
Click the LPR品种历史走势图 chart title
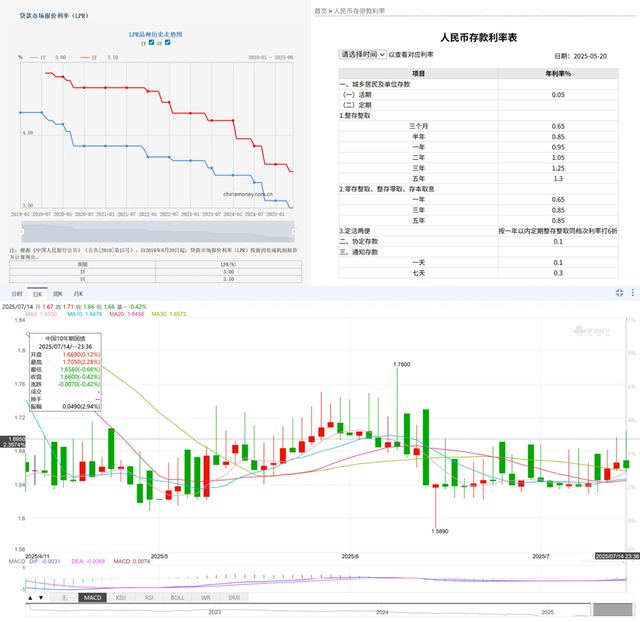[x=156, y=34]
